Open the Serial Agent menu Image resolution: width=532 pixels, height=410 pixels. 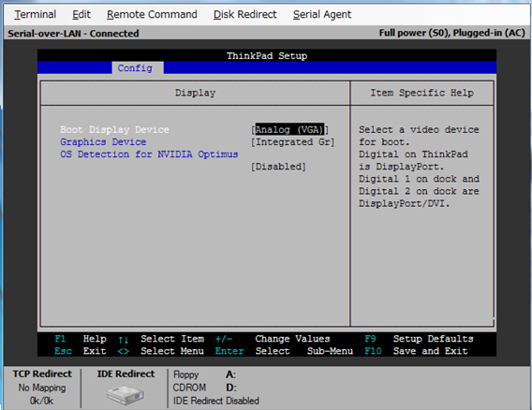[322, 15]
